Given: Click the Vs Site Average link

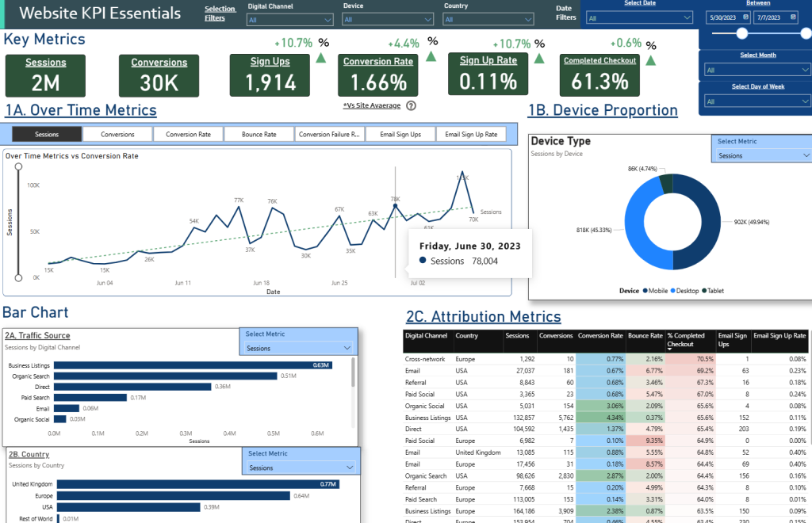Looking at the screenshot, I should [371, 105].
